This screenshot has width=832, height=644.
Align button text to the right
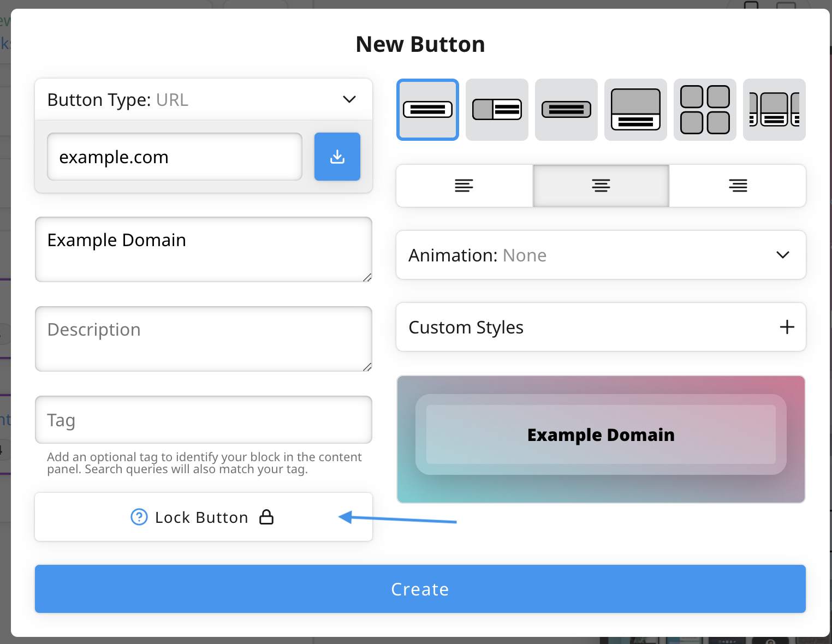pyautogui.click(x=738, y=186)
